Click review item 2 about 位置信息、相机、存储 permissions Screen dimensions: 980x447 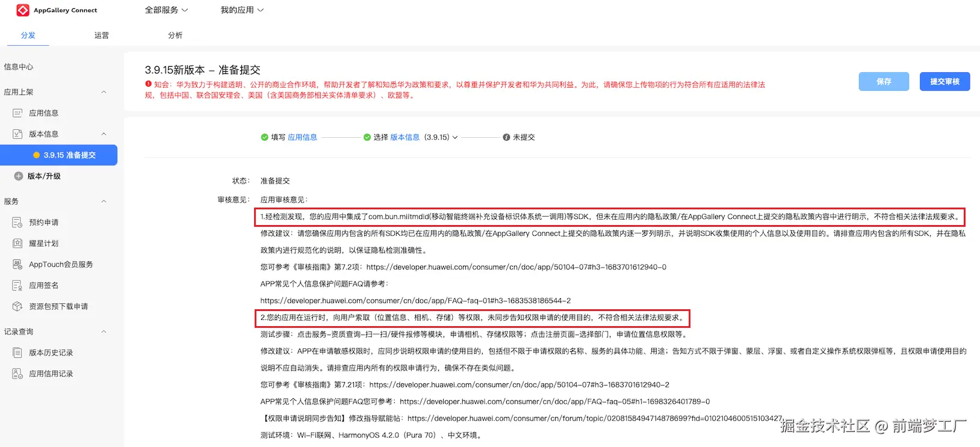[x=473, y=318]
